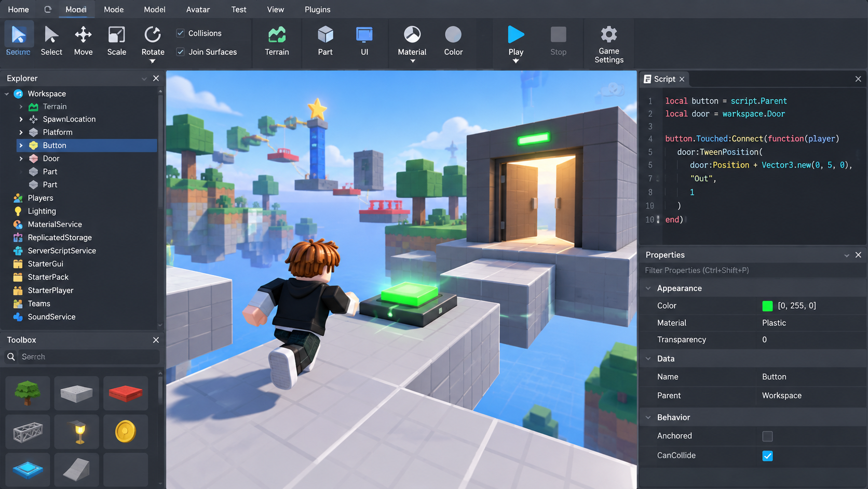This screenshot has height=489, width=868.
Task: Uncheck the CanCollide checkbox
Action: point(767,456)
